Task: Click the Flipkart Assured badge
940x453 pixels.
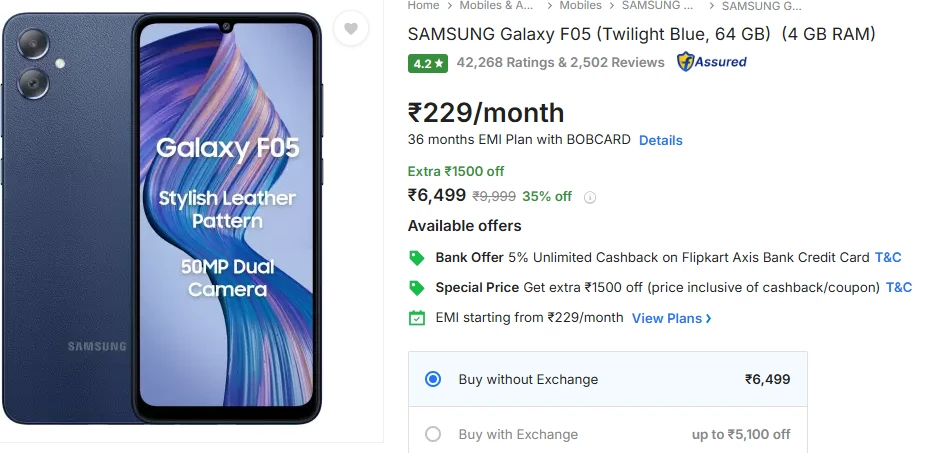Action: click(712, 62)
